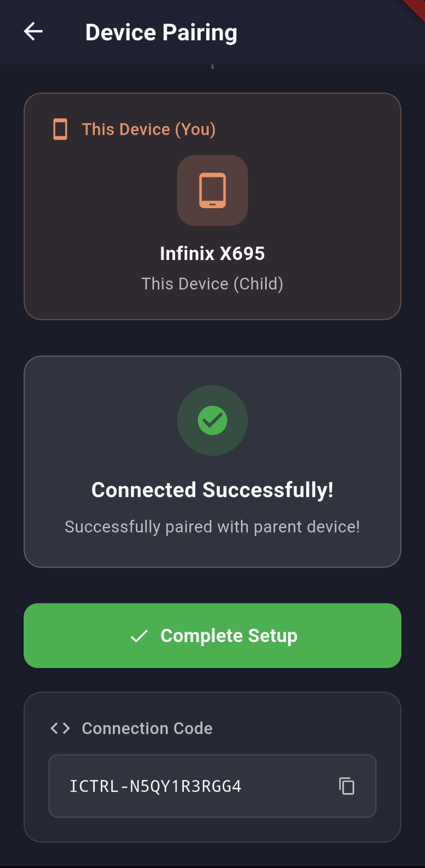Select the code ICTRL-N5QY1R3RGG4
The image size is (425, 868).
click(155, 785)
